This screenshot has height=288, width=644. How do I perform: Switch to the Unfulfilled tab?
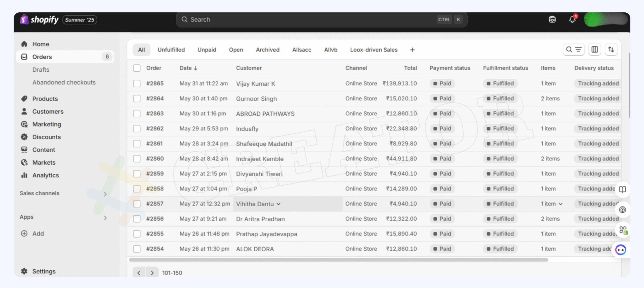[171, 50]
